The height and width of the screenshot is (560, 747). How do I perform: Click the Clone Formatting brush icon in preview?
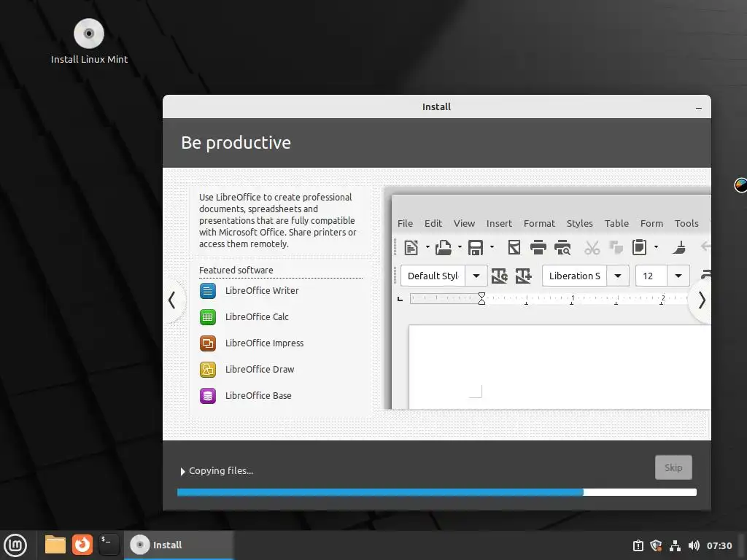tap(679, 248)
